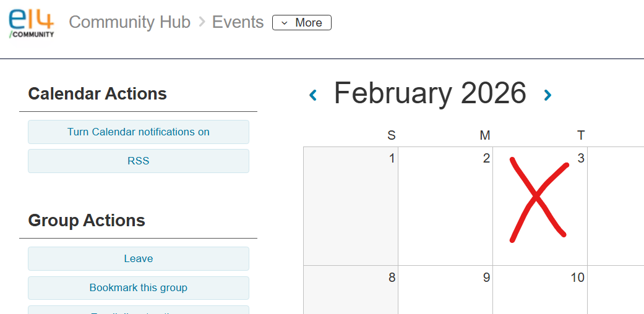Leave this group
The height and width of the screenshot is (314, 644).
point(139,258)
